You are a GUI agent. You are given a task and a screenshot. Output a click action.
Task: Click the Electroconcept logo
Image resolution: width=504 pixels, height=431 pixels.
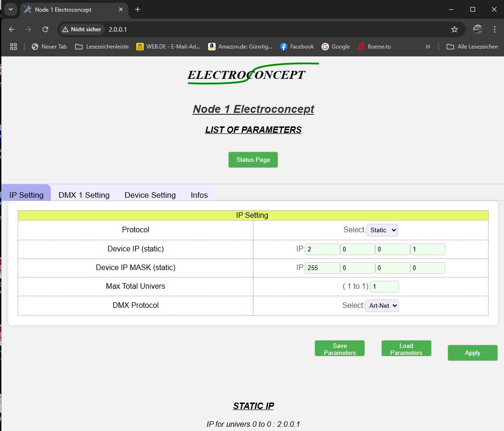[x=252, y=74]
